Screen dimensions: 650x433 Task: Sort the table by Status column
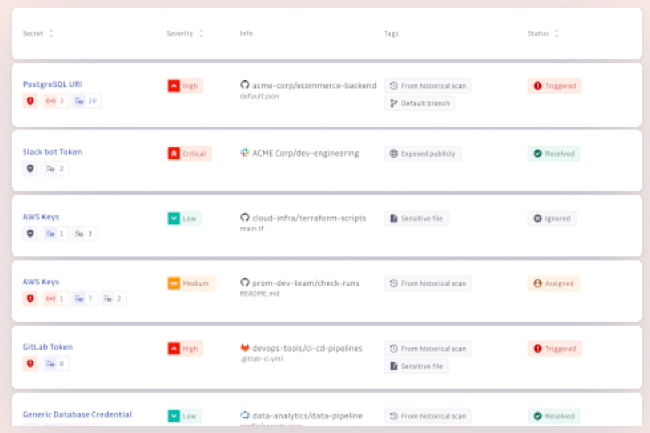[x=557, y=33]
